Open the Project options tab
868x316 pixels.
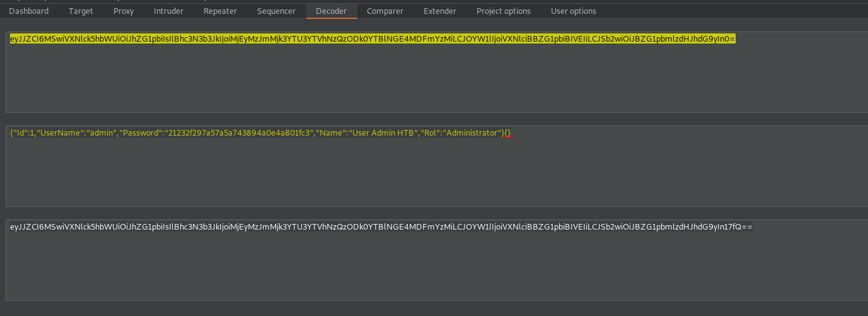pos(503,11)
